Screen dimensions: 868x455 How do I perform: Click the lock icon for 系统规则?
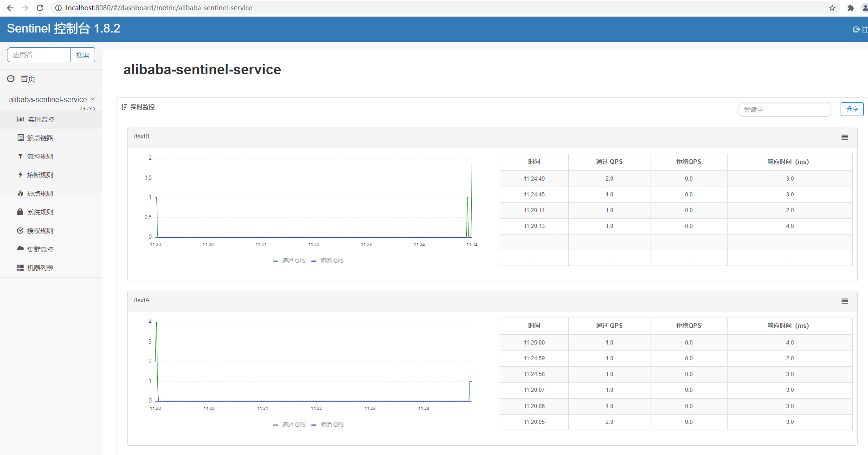[x=20, y=212]
